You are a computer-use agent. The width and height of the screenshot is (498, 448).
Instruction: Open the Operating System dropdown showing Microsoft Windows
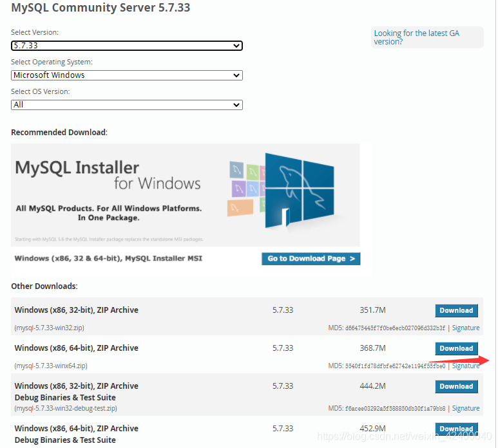[127, 75]
